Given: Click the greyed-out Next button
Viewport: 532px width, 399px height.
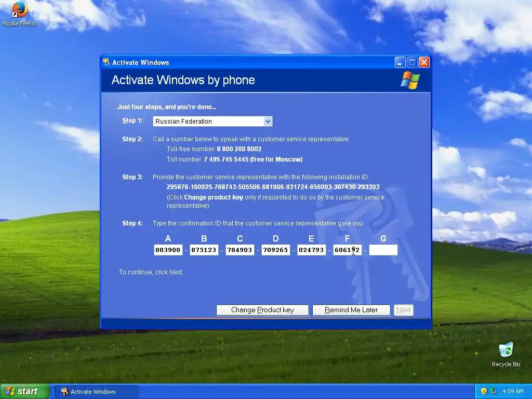Looking at the screenshot, I should [403, 310].
